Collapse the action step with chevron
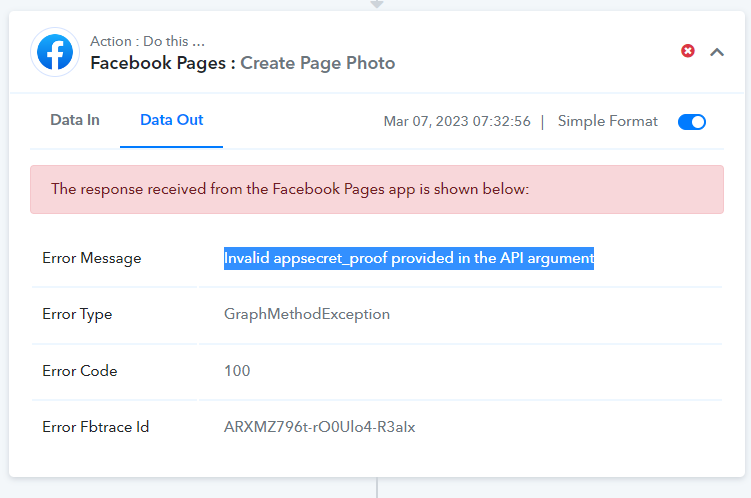Viewport: 751px width, 498px height. pyautogui.click(x=717, y=52)
